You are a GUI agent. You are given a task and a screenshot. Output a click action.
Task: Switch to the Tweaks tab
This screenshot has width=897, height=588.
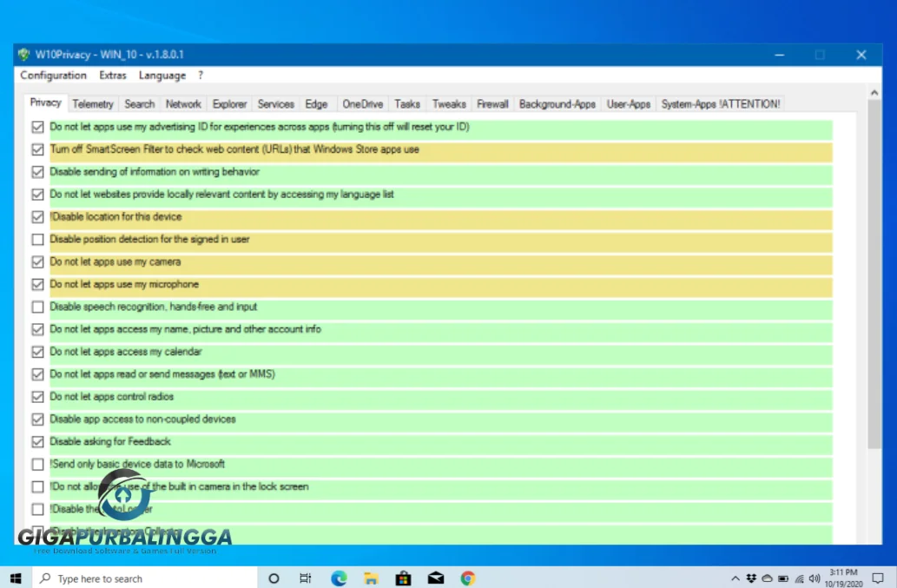coord(449,104)
